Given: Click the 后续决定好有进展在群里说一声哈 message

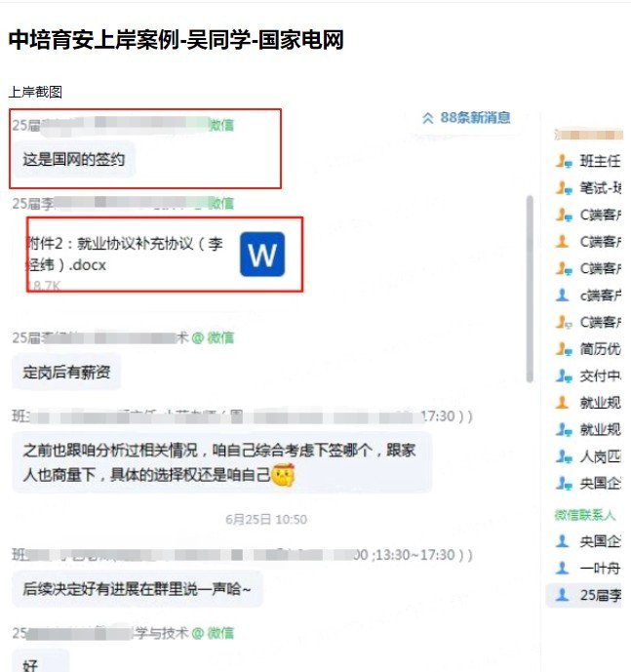Looking at the screenshot, I should pyautogui.click(x=137, y=589).
